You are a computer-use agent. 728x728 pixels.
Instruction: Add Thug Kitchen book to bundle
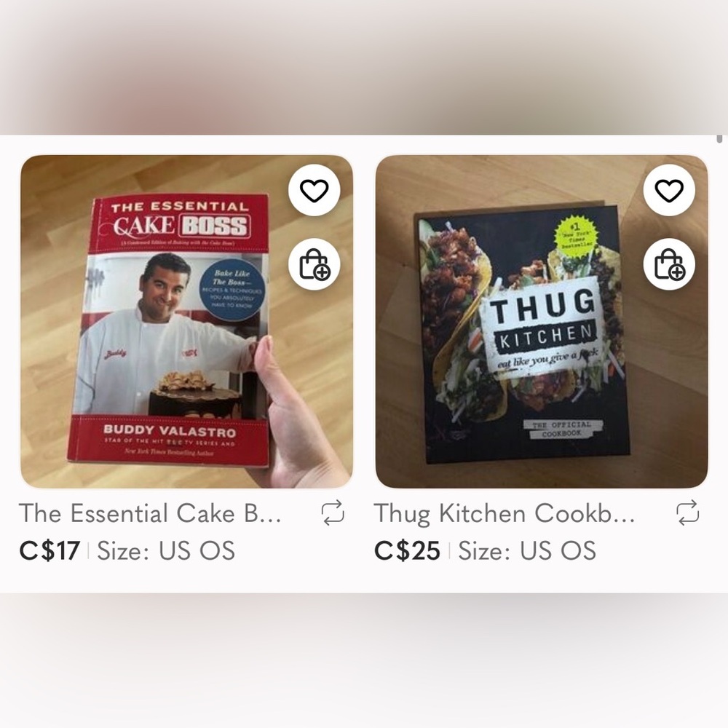pos(669,264)
